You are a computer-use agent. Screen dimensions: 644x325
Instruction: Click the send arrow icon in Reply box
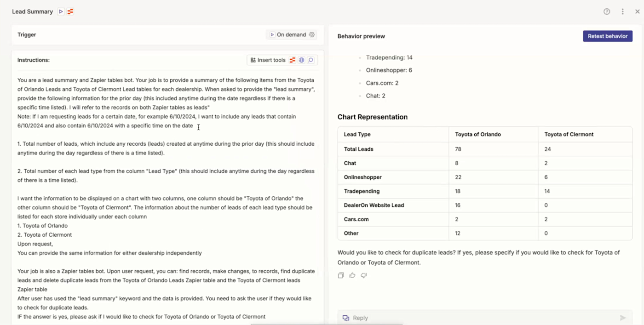623,318
